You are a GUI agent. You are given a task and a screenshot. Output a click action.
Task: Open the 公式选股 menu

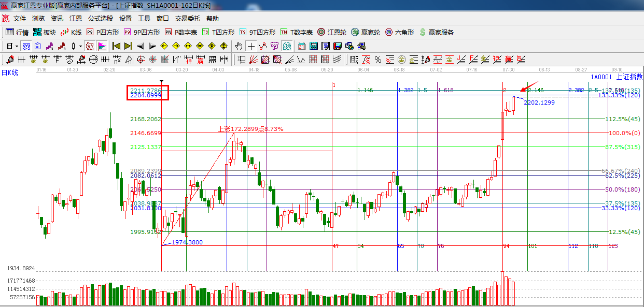[100, 18]
